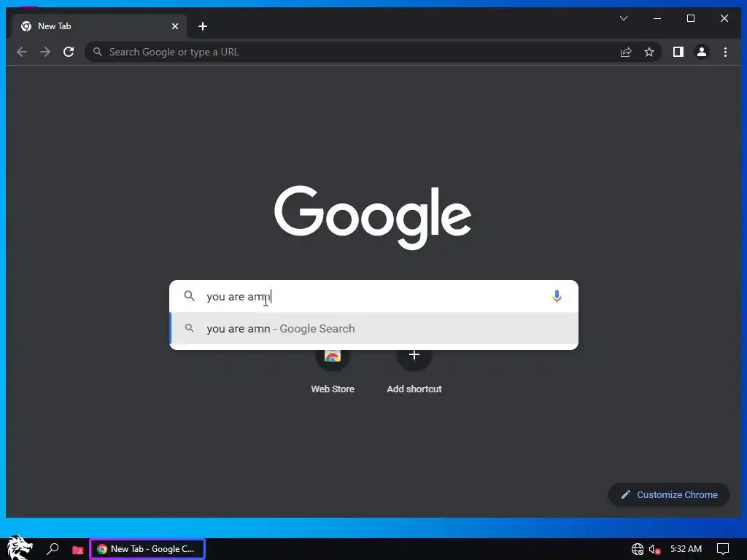Go back with the back arrow
The height and width of the screenshot is (560, 747).
pyautogui.click(x=22, y=52)
